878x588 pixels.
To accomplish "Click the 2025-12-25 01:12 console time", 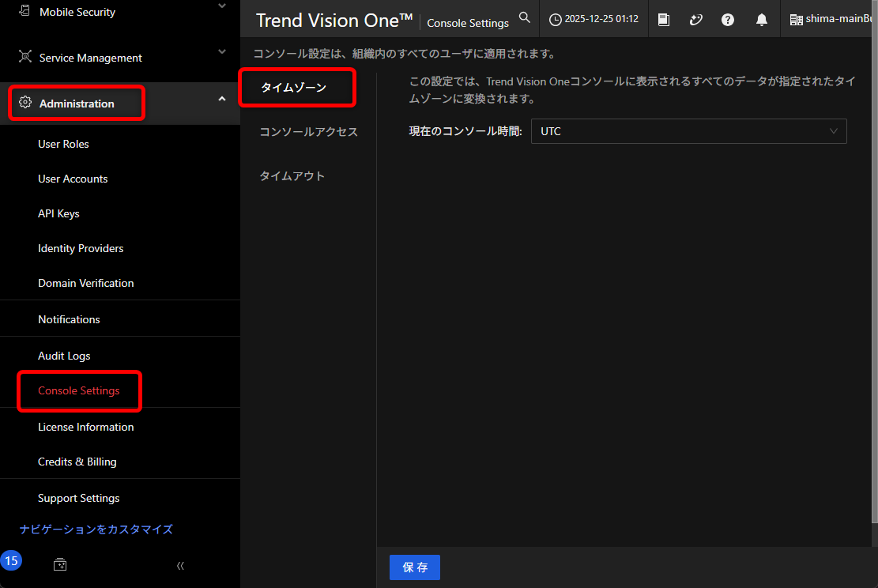I will 601,18.
